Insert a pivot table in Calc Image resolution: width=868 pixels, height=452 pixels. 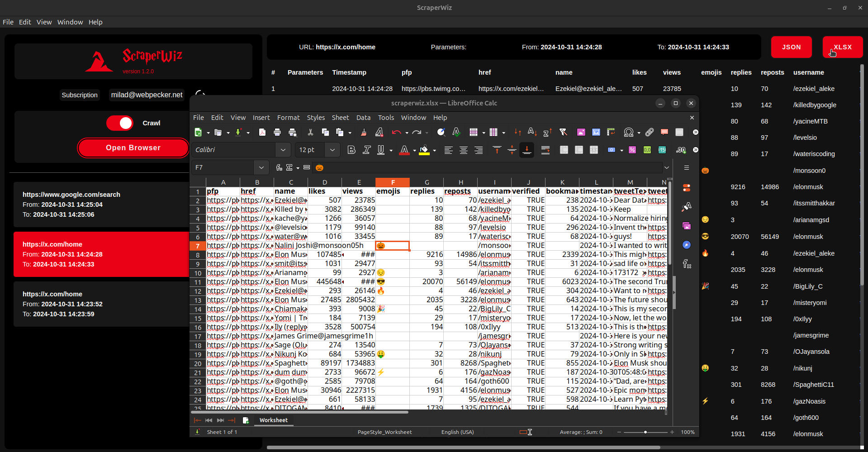611,132
